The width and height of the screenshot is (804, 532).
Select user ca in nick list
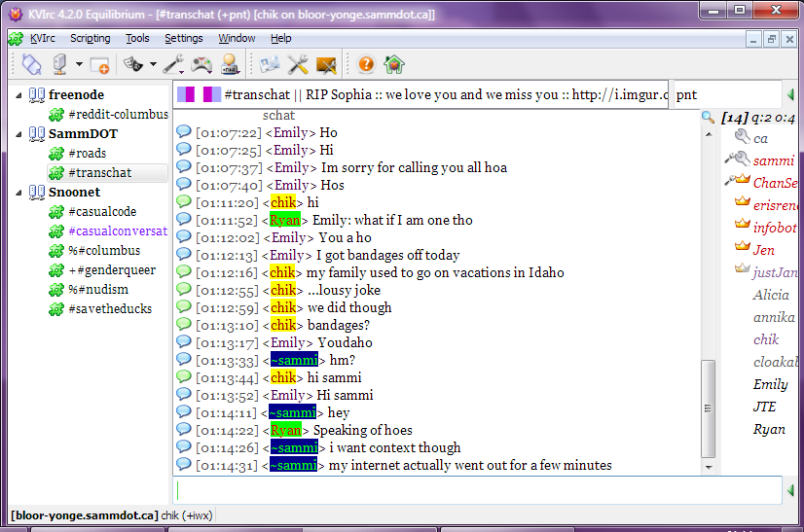pos(760,138)
